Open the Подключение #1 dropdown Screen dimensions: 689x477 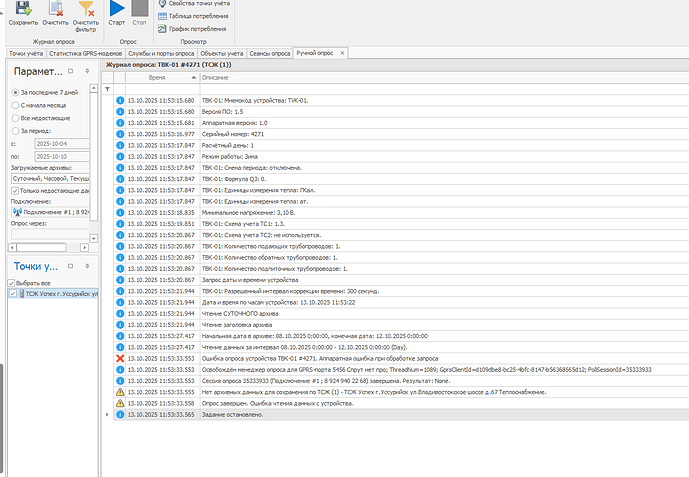click(50, 212)
